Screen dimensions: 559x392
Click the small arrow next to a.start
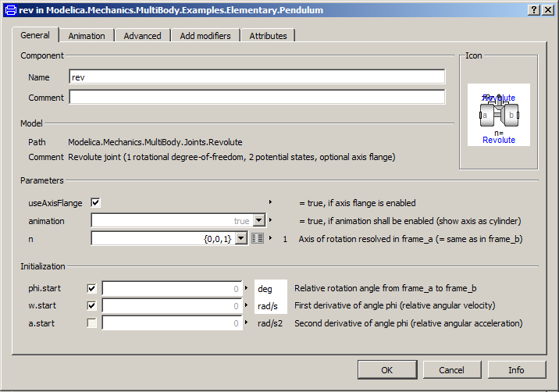250,323
